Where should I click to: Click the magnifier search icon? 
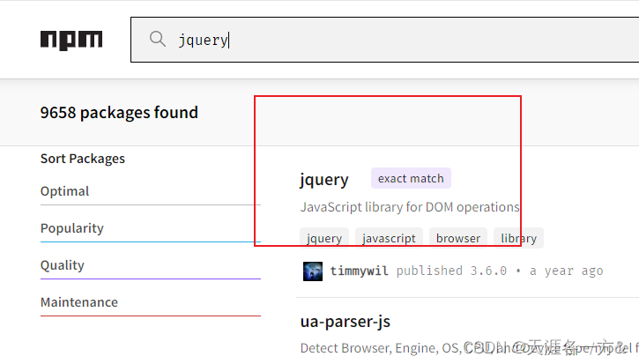point(158,39)
